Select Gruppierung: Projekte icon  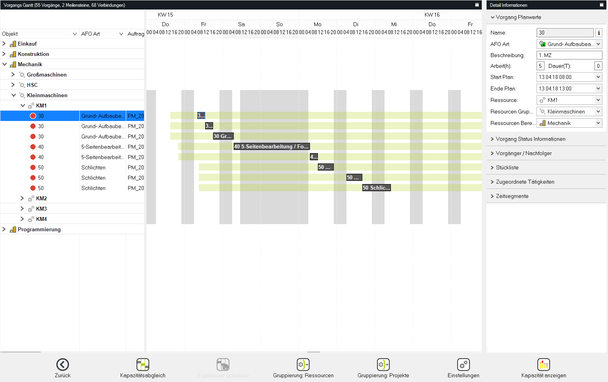click(x=383, y=365)
